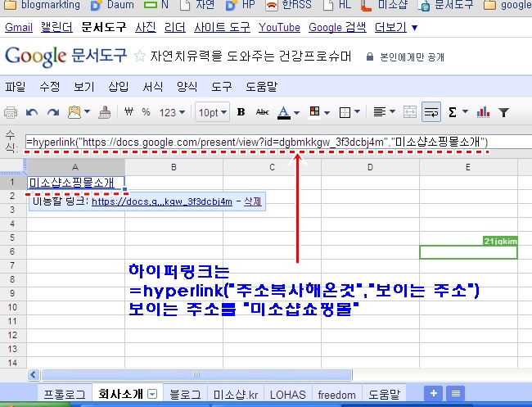The image size is (532, 407).
Task: Open Google 검색 link
Action: pyautogui.click(x=337, y=27)
